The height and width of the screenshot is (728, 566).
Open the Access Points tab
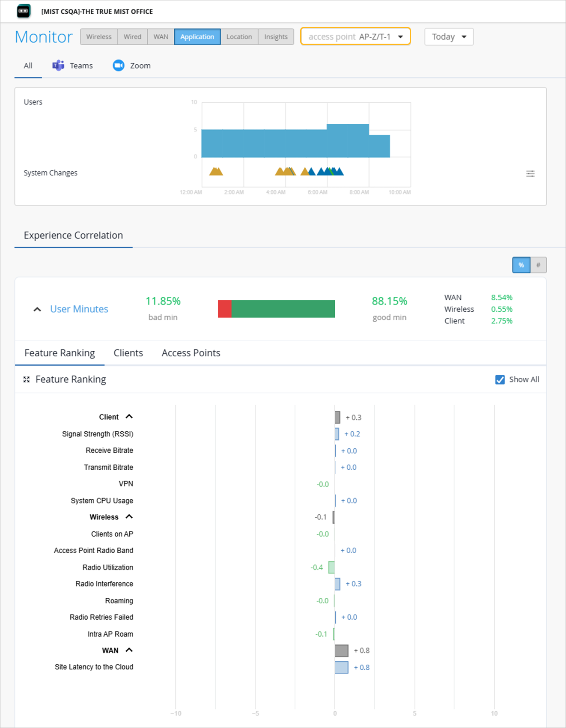click(x=191, y=353)
